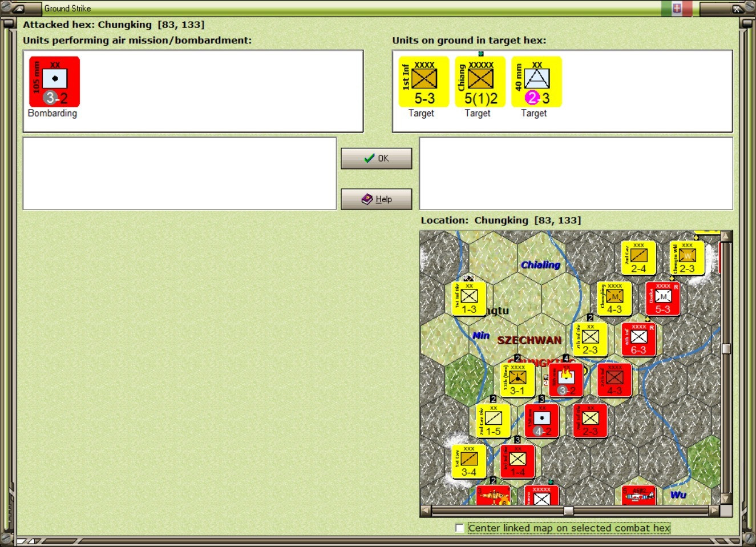
Task: Click the Min river label on the map
Action: point(481,336)
